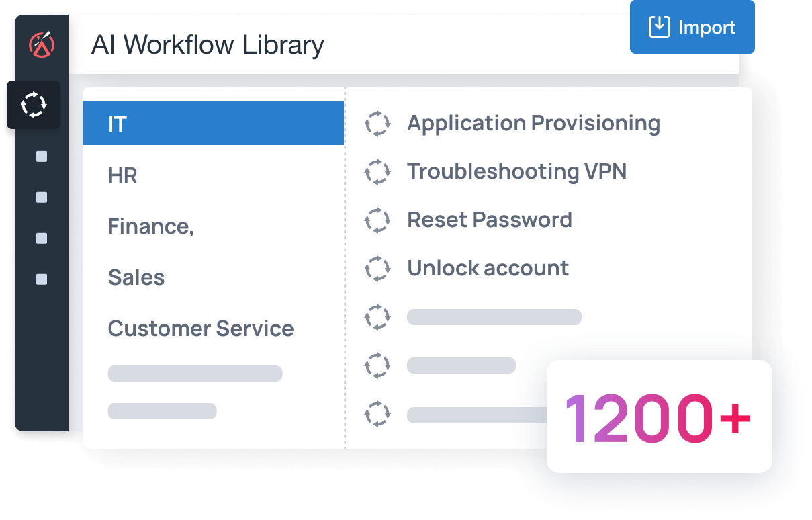The image size is (812, 520).
Task: Choose the Unlock account workflow
Action: point(488,268)
